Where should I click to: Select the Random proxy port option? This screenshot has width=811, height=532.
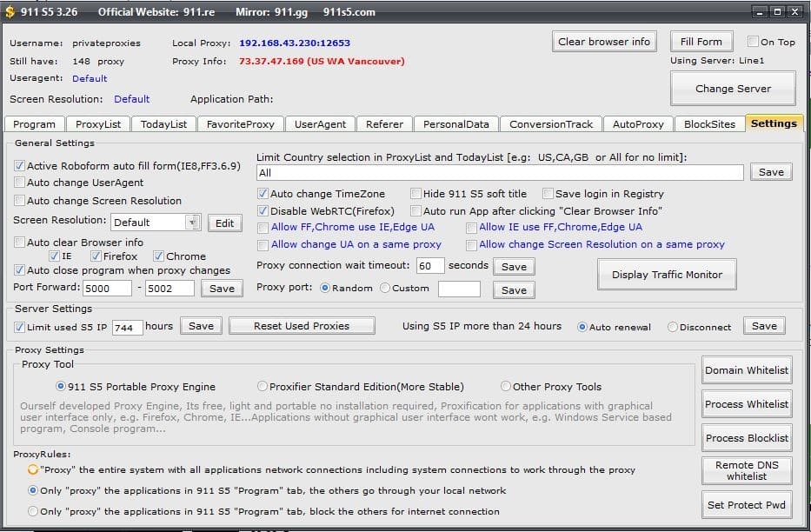click(x=325, y=288)
